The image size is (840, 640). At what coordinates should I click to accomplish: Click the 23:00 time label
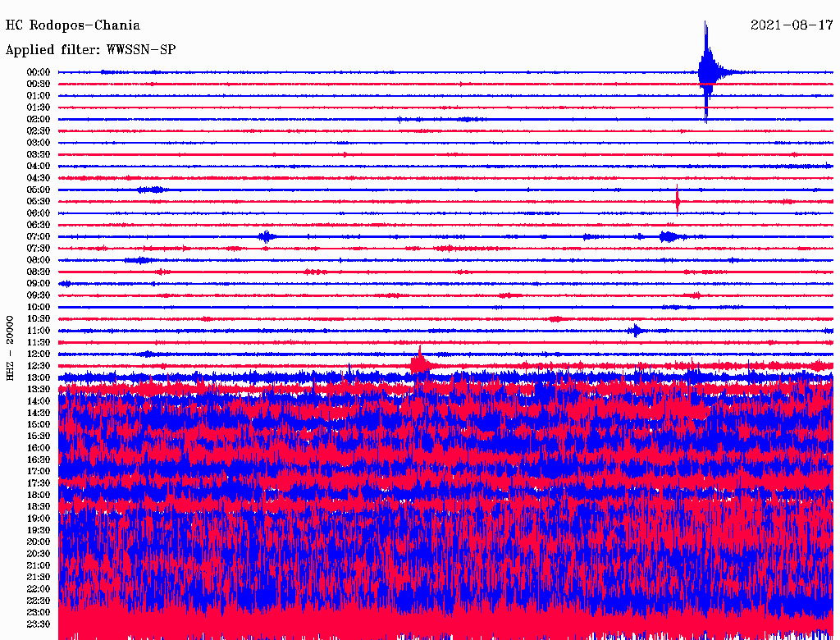pyautogui.click(x=39, y=613)
